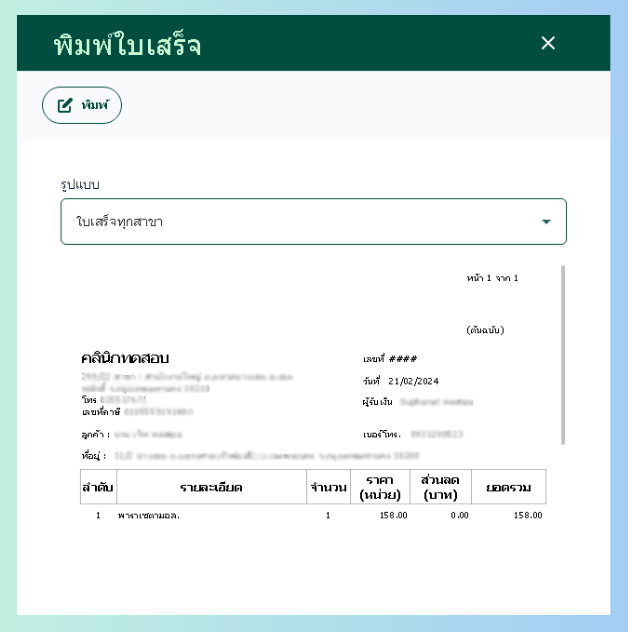Click the รายละเอียด column header
This screenshot has height=632, width=628.
211,487
